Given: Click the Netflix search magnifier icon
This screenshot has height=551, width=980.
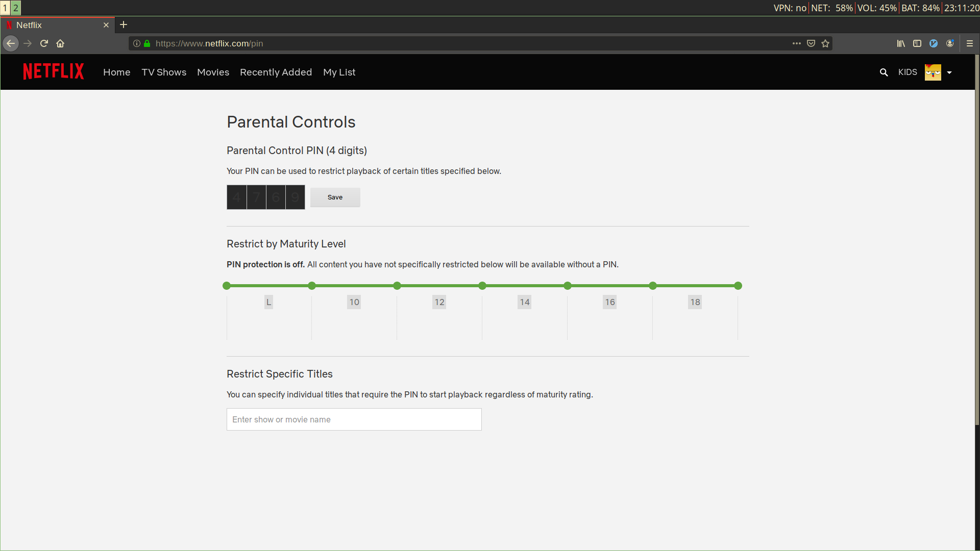Looking at the screenshot, I should pyautogui.click(x=884, y=72).
